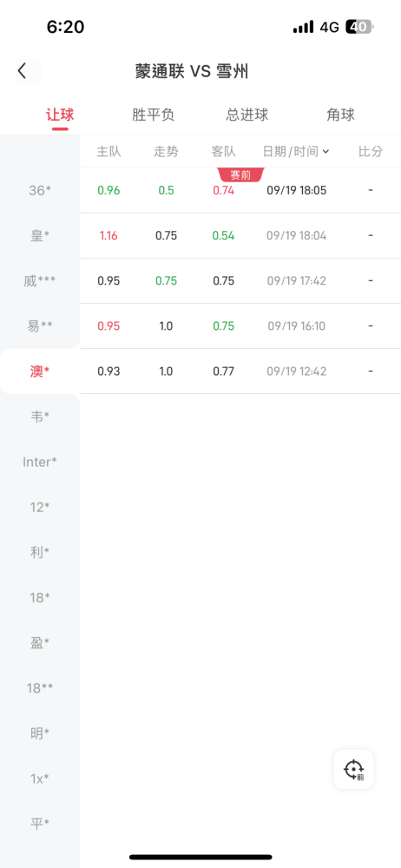Select the Inter* bookmaker entry
Screen dimensions: 401x868
pyautogui.click(x=40, y=462)
